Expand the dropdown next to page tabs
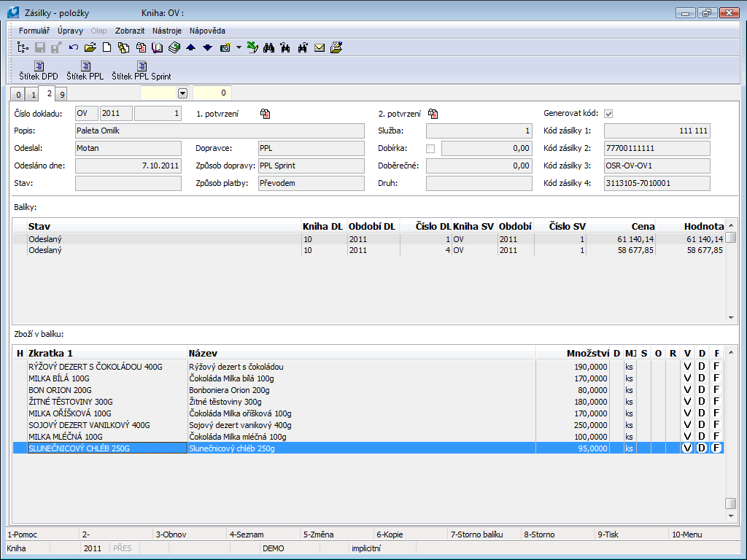 point(182,93)
